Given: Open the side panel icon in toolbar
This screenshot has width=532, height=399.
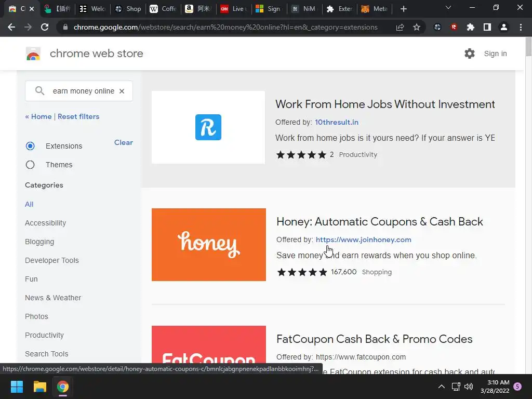Looking at the screenshot, I should [487, 27].
